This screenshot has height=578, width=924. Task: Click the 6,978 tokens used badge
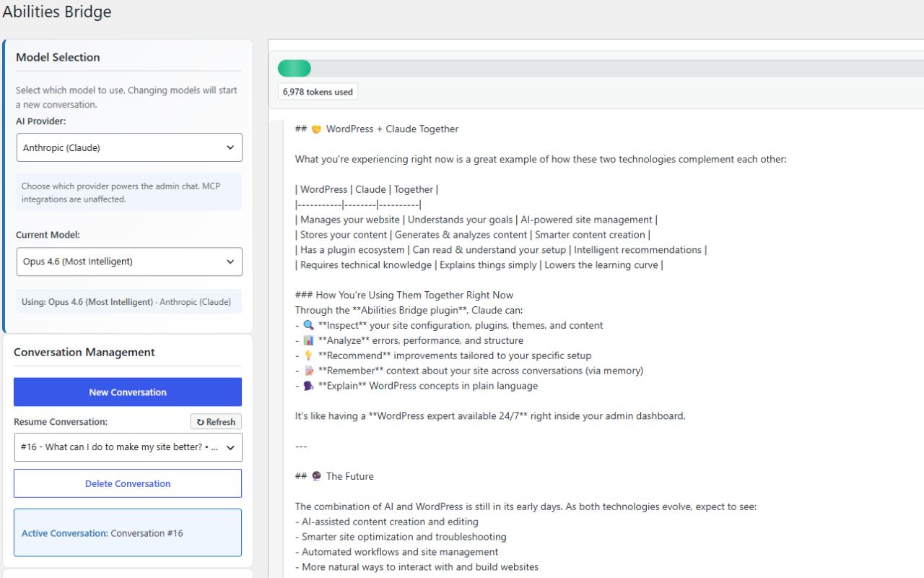pos(318,92)
